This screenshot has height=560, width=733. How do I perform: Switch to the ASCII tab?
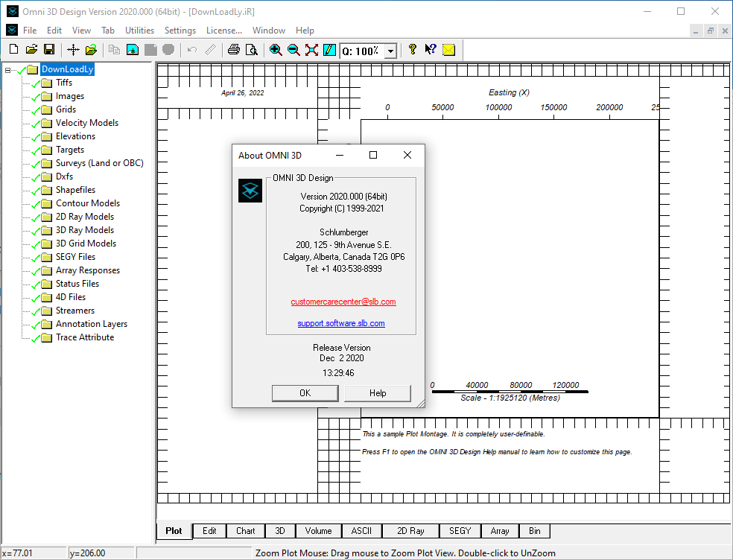(x=361, y=531)
